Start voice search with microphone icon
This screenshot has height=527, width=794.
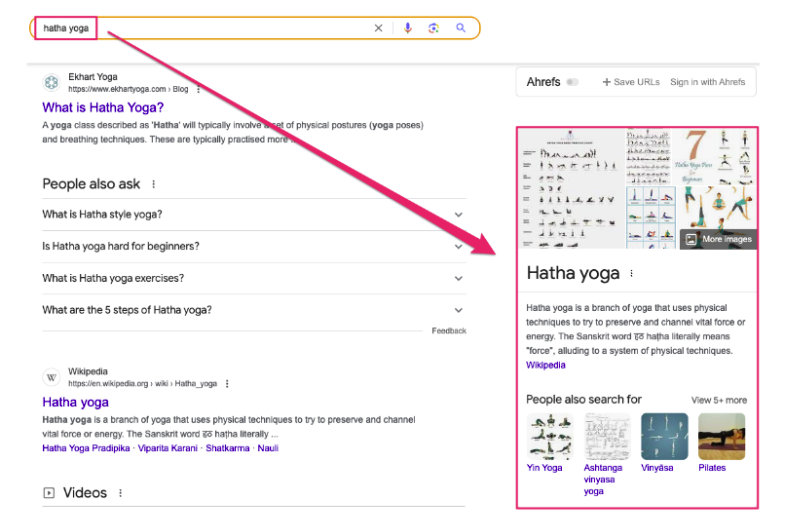(x=408, y=28)
